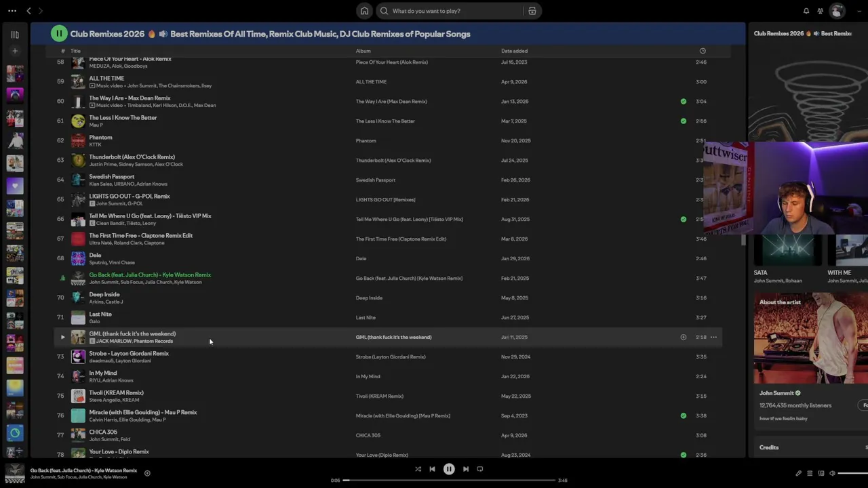This screenshot has height=488, width=868.
Task: Add the now-playing song to Liked Songs
Action: 147,474
